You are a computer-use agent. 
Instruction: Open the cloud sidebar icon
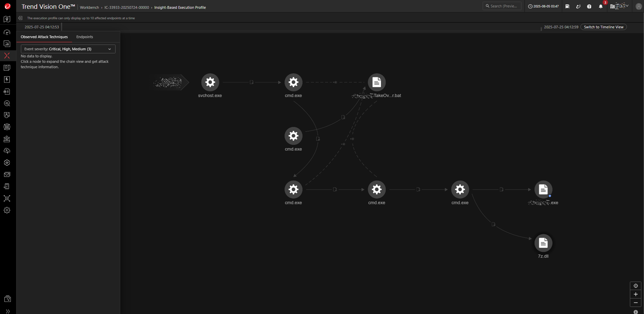(7, 151)
